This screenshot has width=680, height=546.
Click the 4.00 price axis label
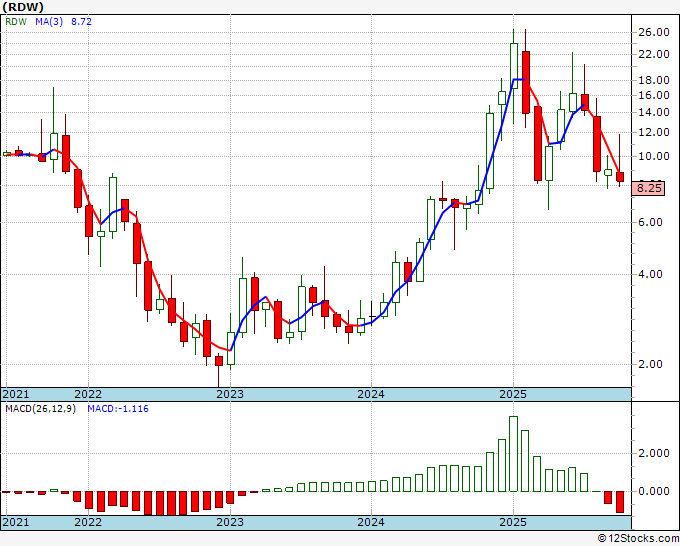click(650, 274)
